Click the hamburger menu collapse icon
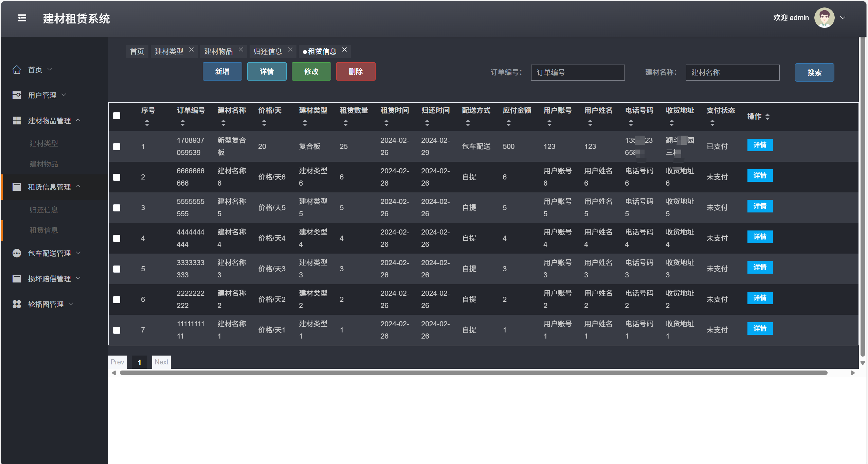 click(22, 18)
